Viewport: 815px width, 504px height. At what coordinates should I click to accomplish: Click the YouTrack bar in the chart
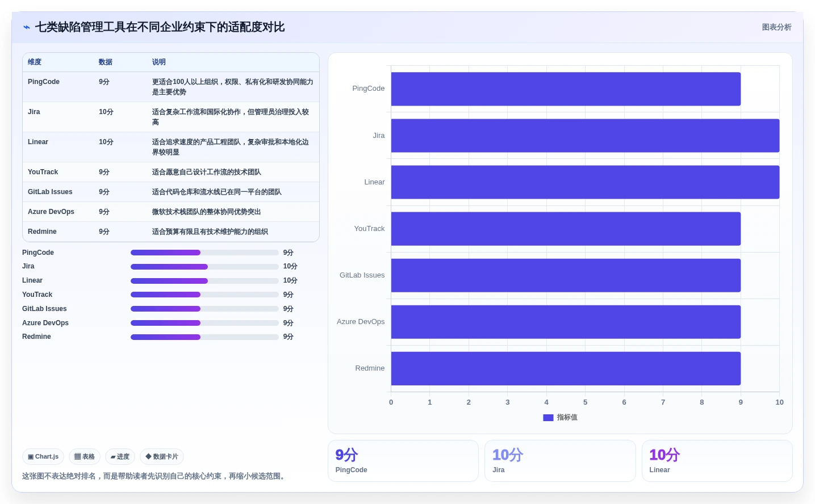click(x=566, y=229)
